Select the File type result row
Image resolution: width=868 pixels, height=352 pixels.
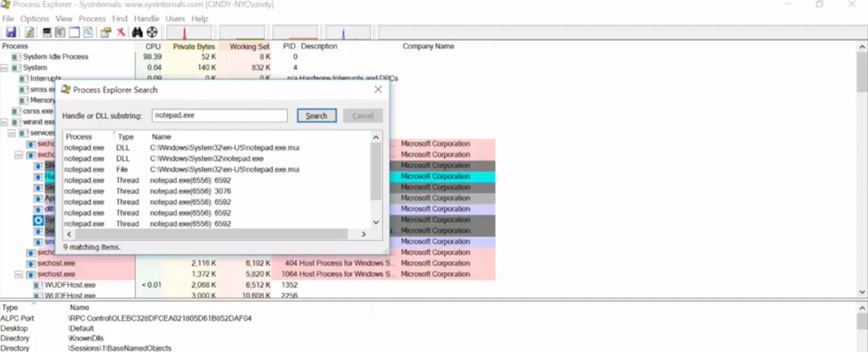(217, 170)
